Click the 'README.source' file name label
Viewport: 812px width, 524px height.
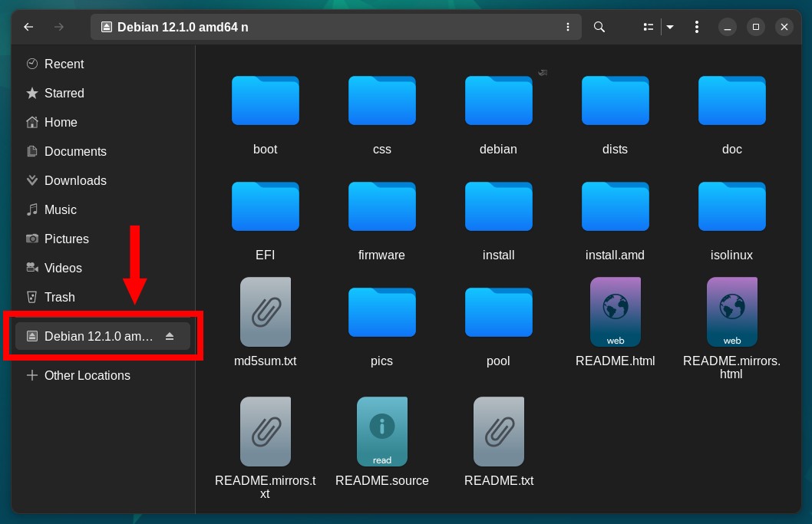click(x=382, y=480)
